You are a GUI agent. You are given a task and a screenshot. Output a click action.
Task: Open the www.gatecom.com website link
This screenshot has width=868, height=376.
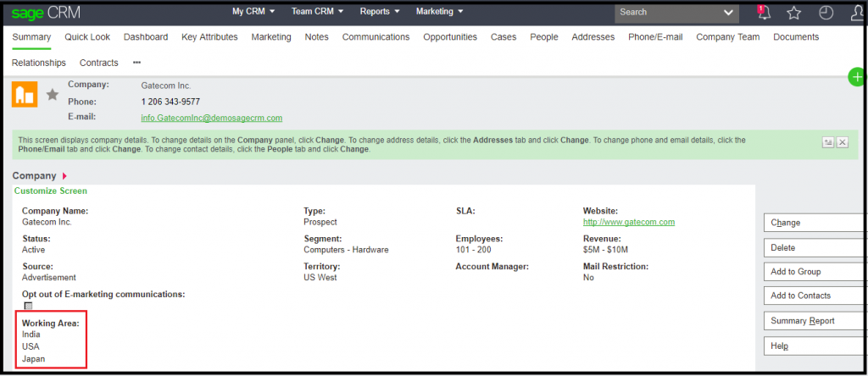pos(629,222)
